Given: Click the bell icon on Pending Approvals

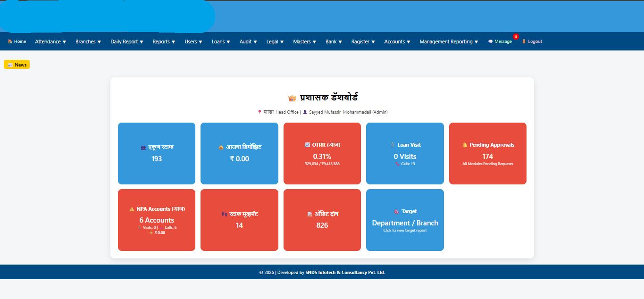Looking at the screenshot, I should point(465,145).
